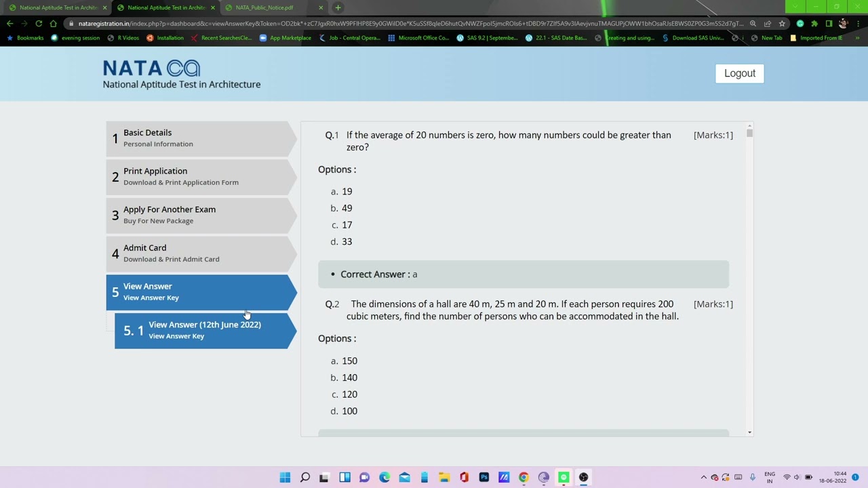The width and height of the screenshot is (868, 488).
Task: Open the 'Download SAS Univ...' bookmark
Action: 693,38
